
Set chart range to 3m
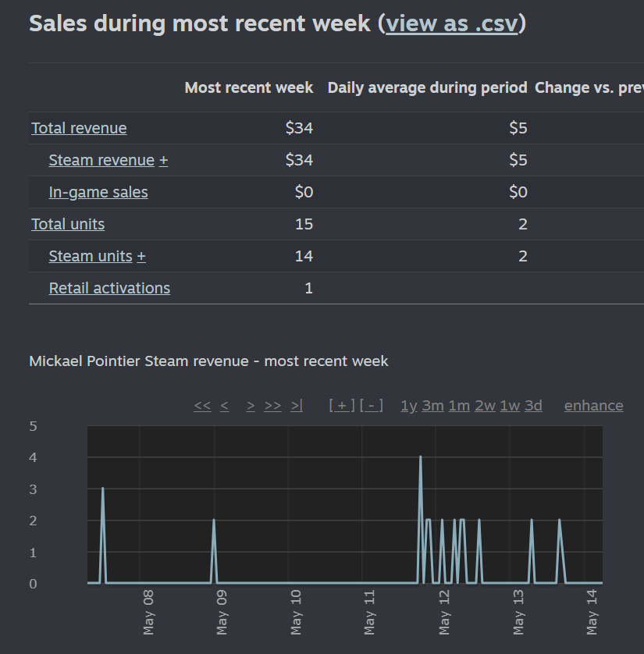(433, 405)
